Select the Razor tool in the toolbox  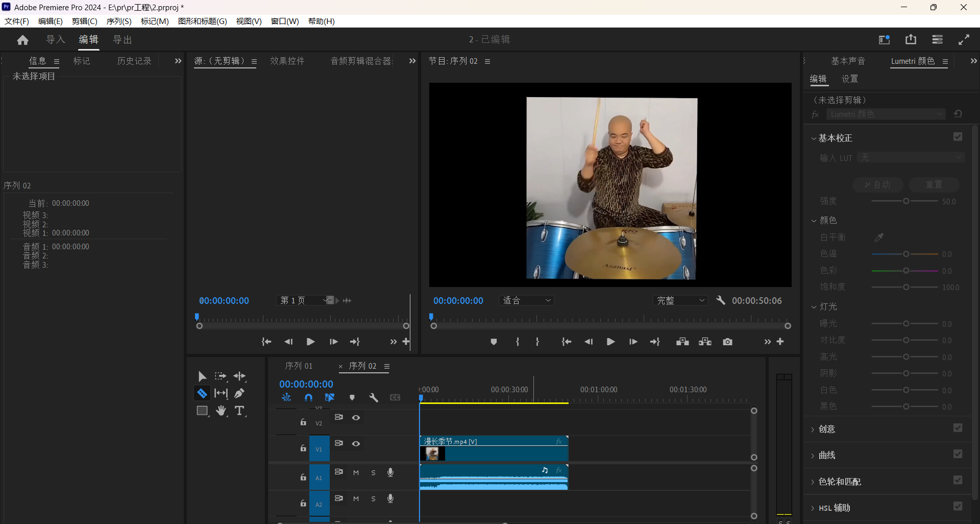pyautogui.click(x=202, y=393)
